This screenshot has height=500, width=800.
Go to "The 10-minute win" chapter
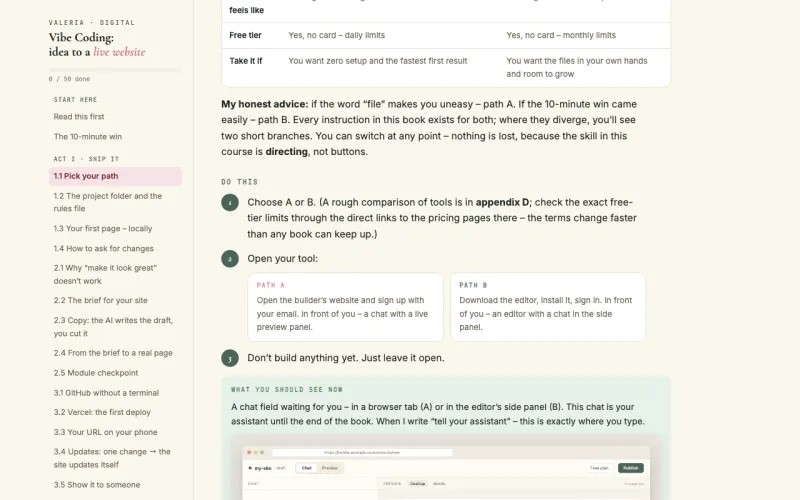(x=88, y=137)
